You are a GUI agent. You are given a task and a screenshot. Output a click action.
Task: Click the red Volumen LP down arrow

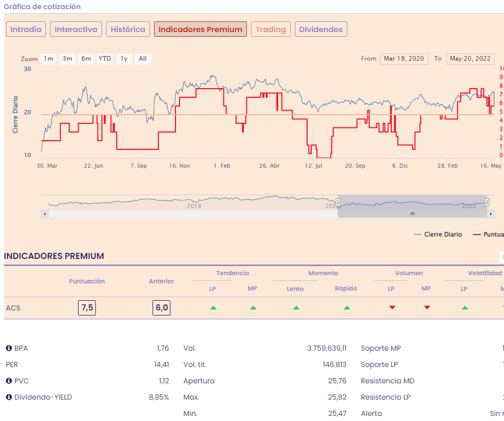pyautogui.click(x=392, y=307)
